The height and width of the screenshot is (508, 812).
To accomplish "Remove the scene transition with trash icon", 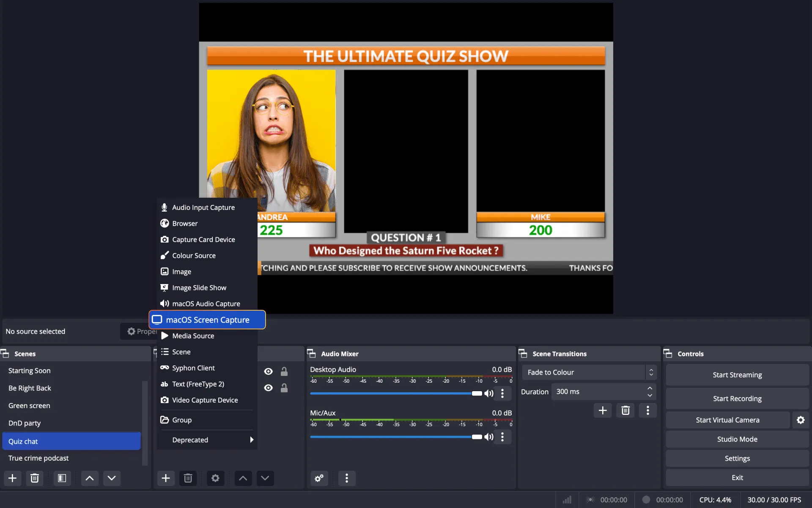I will (625, 410).
